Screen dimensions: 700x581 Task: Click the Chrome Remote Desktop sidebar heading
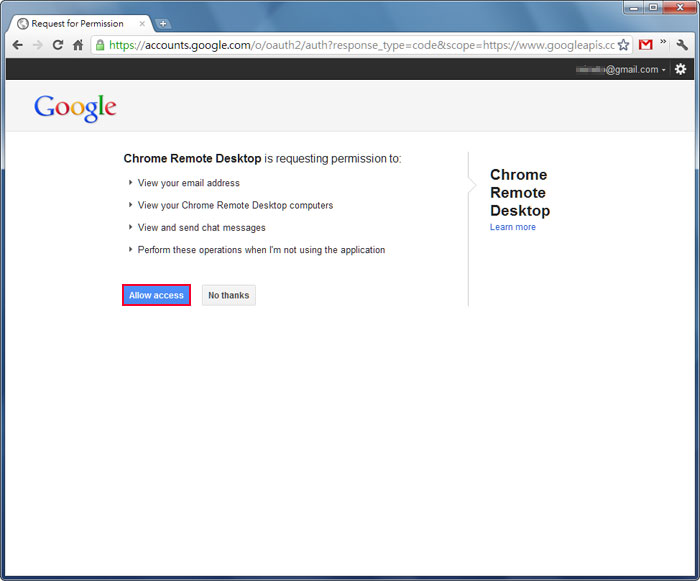(x=520, y=192)
